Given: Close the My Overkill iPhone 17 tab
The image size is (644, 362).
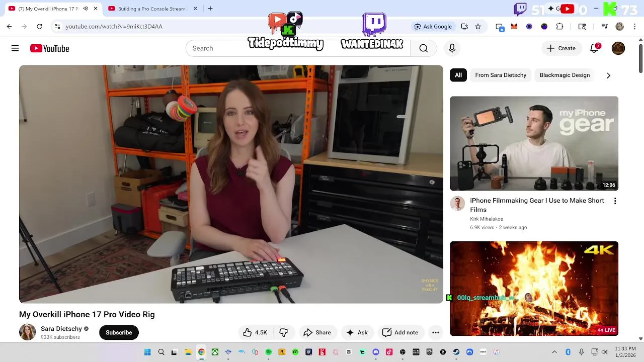Looking at the screenshot, I should click(95, 9).
